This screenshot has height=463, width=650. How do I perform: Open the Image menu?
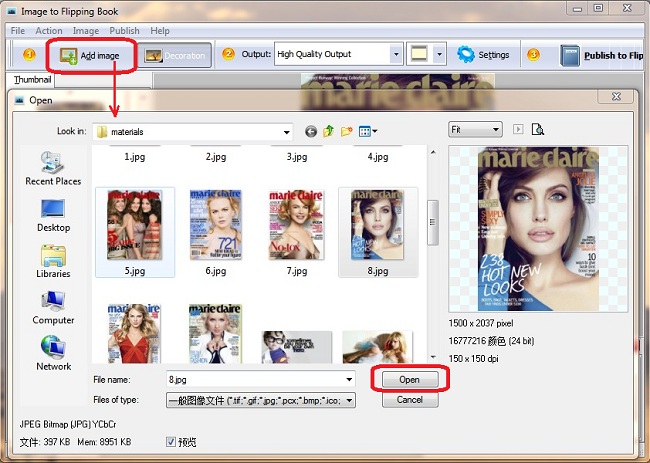[86, 31]
